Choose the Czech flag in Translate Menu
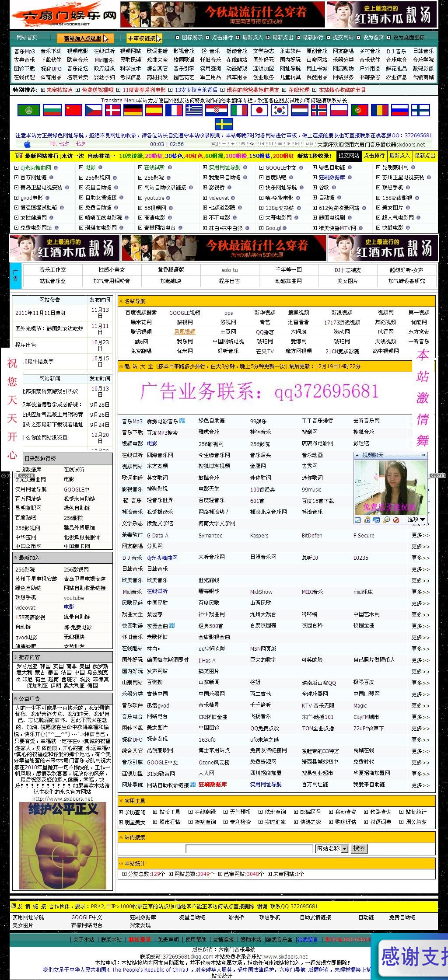Screen dimensions: 448x980 (x=94, y=110)
